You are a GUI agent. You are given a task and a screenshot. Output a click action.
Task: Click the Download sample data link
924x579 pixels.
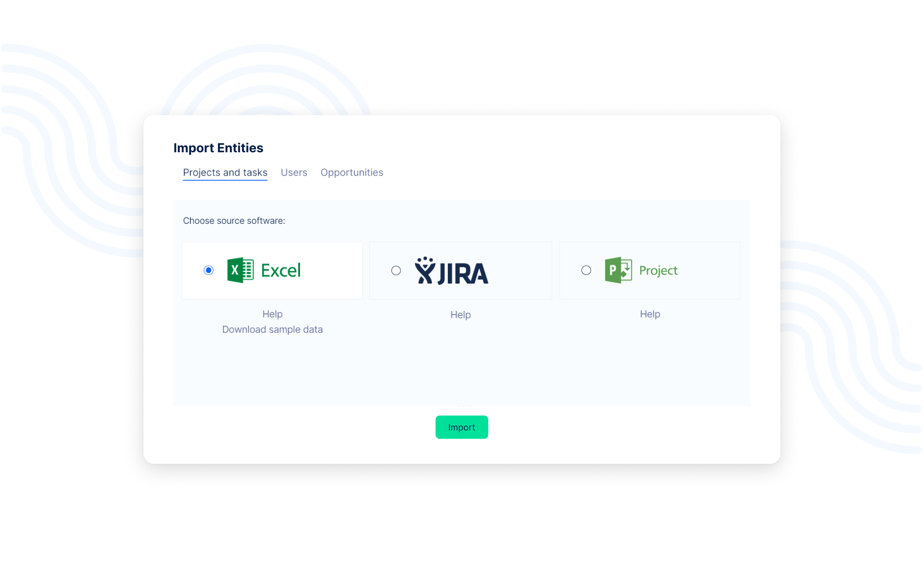point(272,330)
